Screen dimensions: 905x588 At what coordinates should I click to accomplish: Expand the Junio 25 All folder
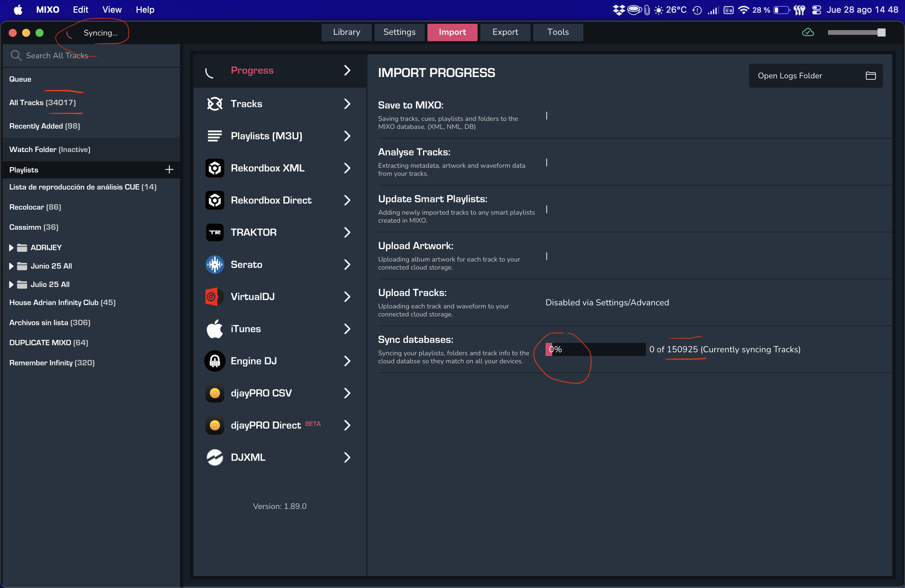(11, 266)
